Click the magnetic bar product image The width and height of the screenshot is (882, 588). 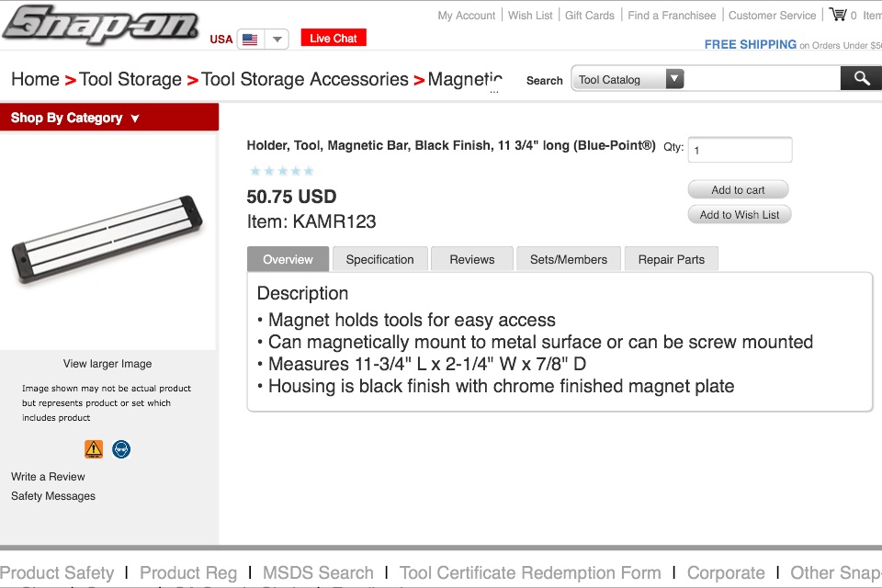107,240
